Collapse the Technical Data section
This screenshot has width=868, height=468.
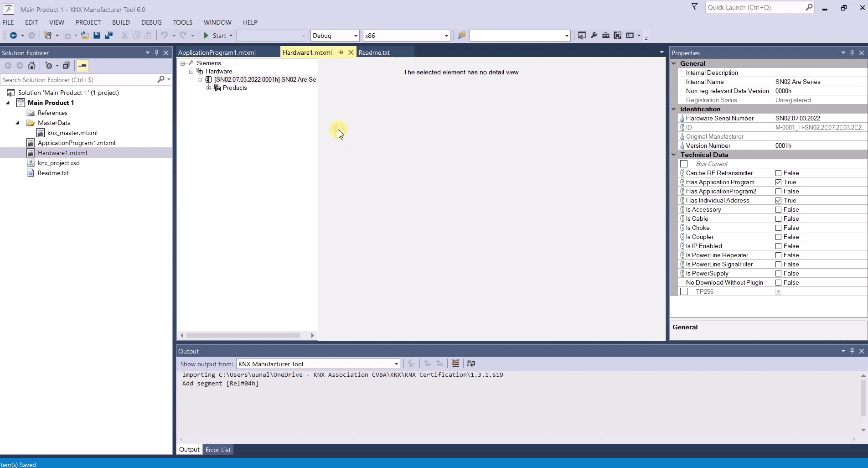[x=674, y=155]
